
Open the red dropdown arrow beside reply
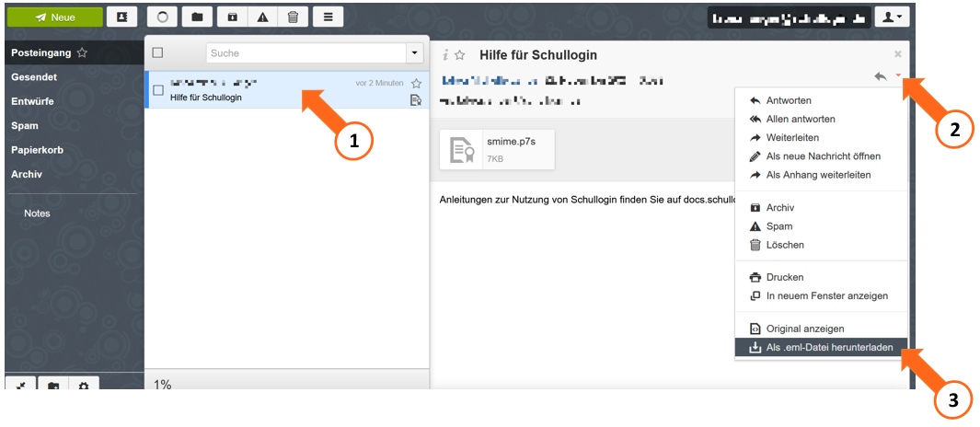(898, 75)
